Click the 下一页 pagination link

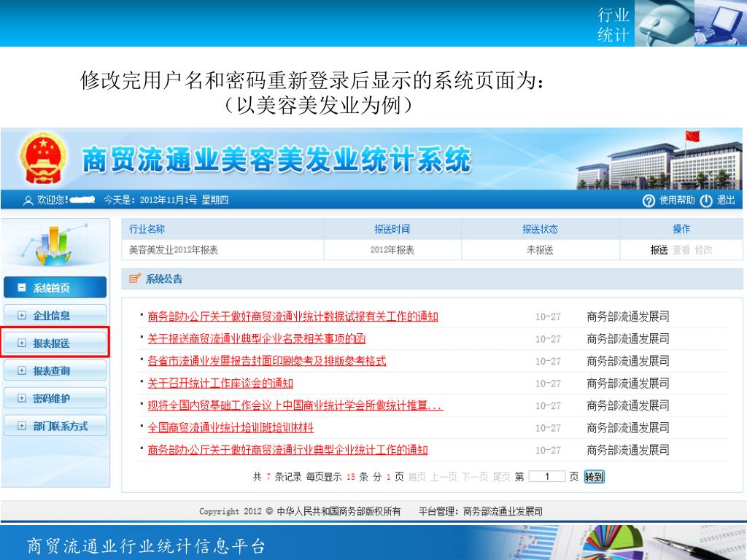point(474,477)
